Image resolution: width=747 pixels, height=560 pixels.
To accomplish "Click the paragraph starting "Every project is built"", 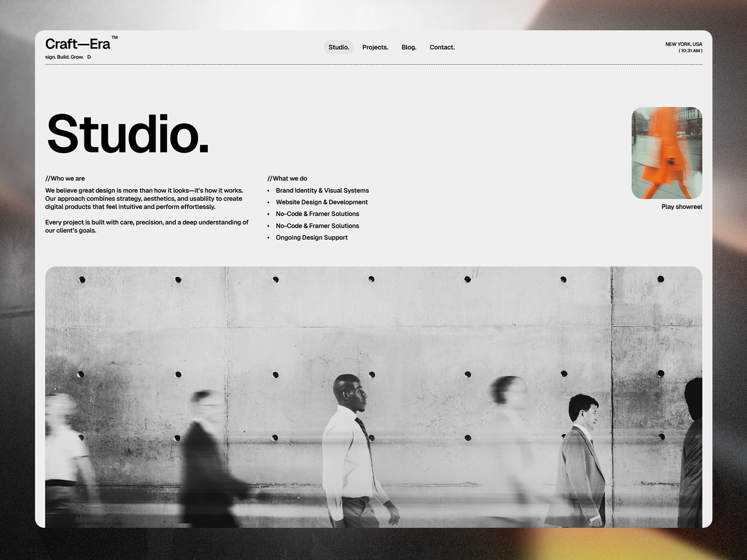I will click(x=147, y=226).
